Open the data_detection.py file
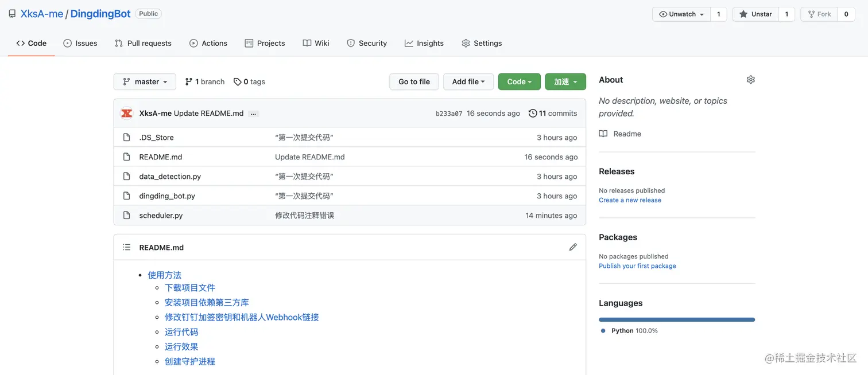Image resolution: width=868 pixels, height=375 pixels. pyautogui.click(x=170, y=177)
